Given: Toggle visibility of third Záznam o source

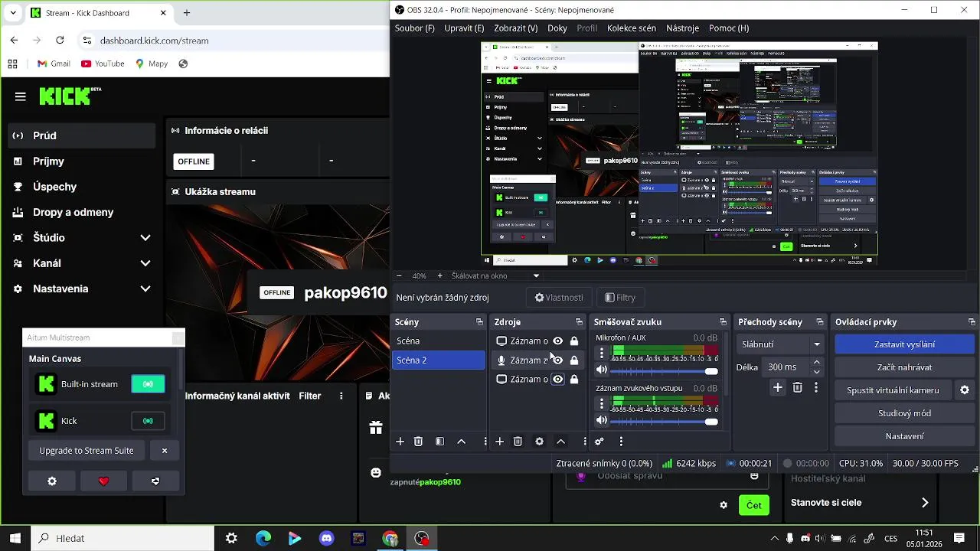Looking at the screenshot, I should click(x=557, y=380).
